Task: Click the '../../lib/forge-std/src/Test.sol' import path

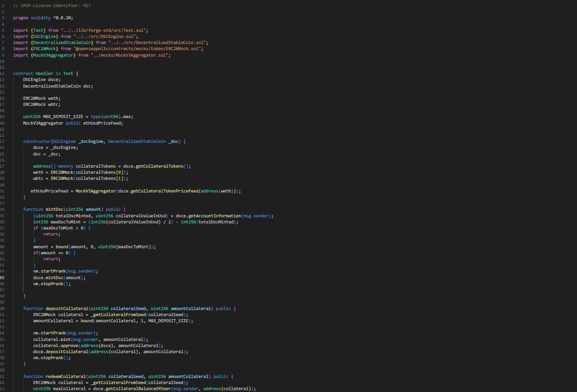Action: tap(104, 30)
